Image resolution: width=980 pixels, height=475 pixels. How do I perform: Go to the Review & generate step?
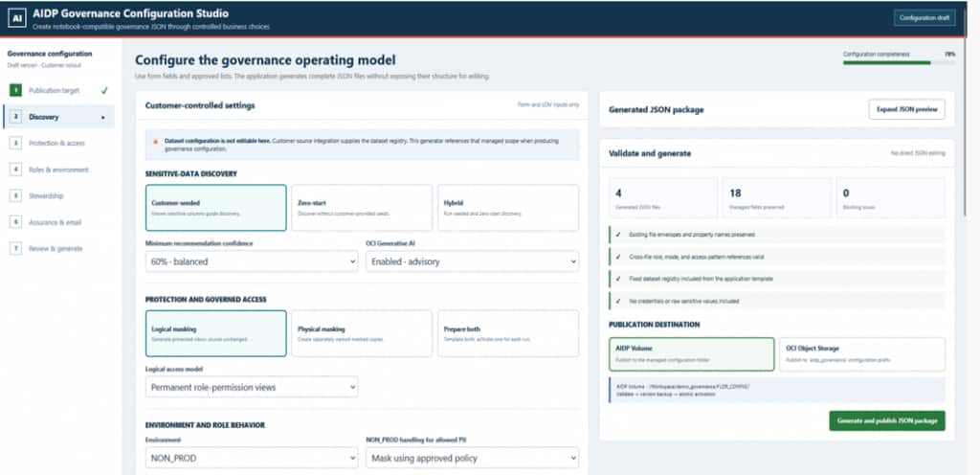point(58,248)
